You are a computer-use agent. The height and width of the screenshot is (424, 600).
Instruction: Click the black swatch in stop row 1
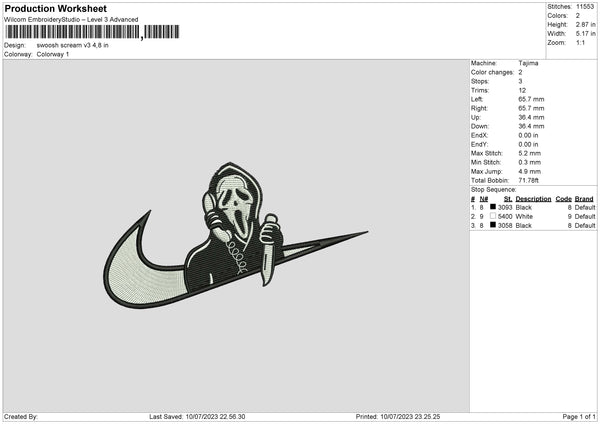493,207
